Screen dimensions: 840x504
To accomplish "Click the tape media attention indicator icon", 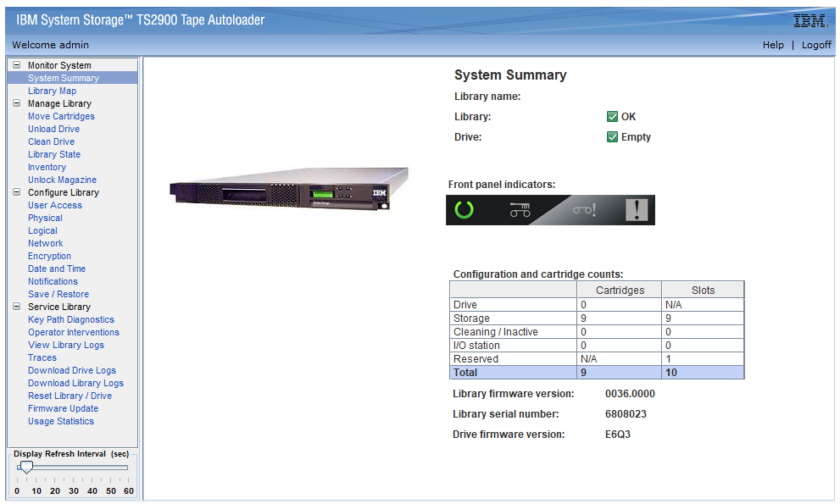I will (584, 210).
